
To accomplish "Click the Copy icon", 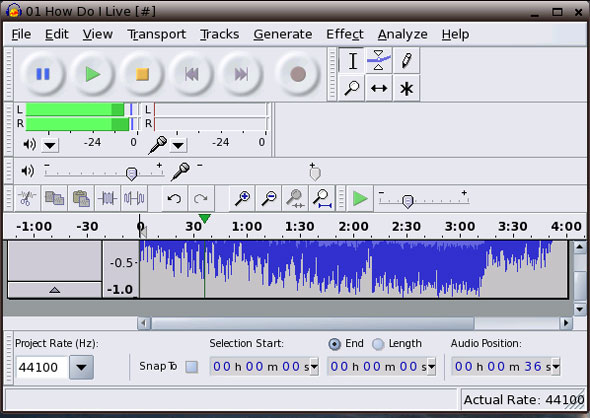I will click(54, 198).
